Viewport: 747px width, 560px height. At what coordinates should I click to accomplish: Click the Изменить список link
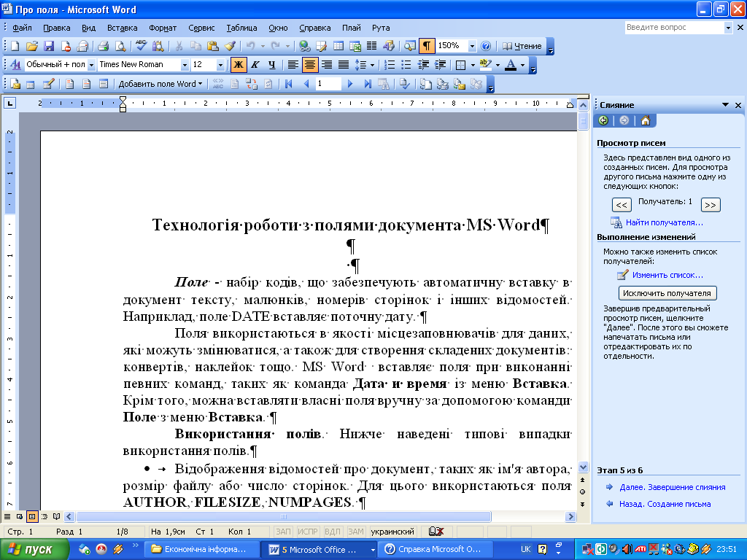[x=667, y=275]
